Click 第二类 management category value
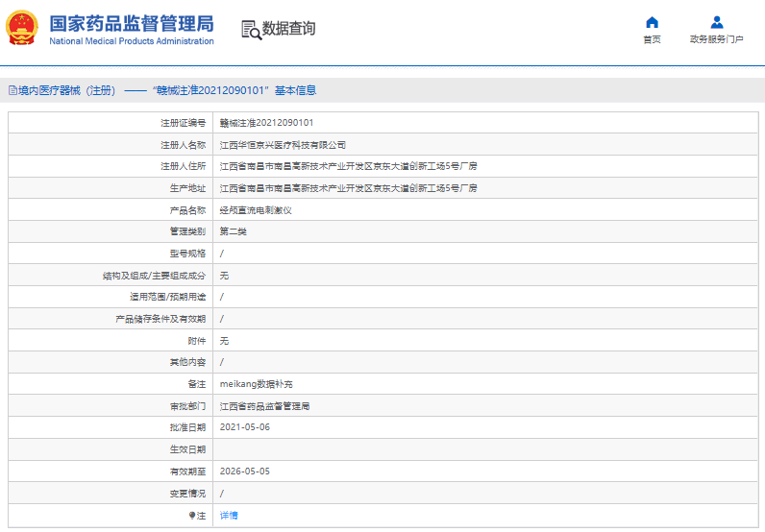765x532 pixels. pyautogui.click(x=234, y=231)
